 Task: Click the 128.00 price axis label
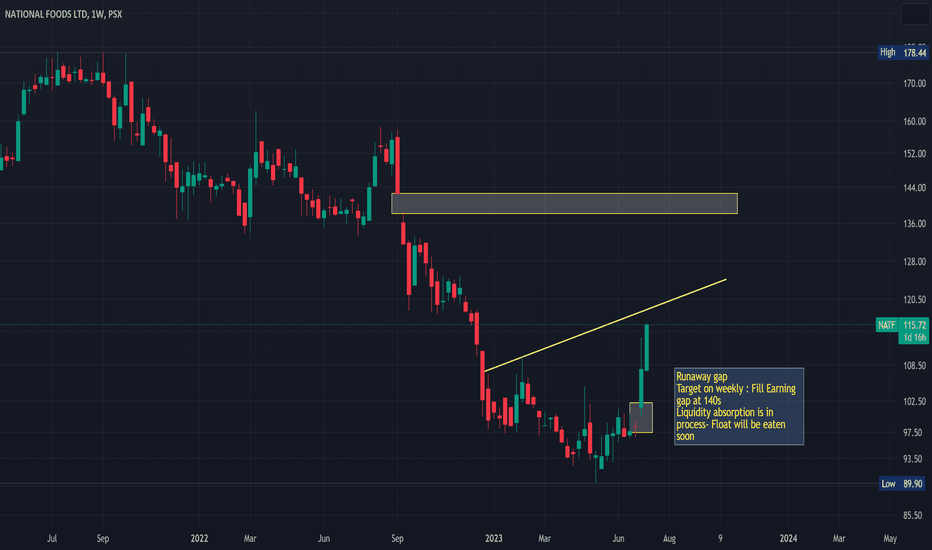[914, 262]
